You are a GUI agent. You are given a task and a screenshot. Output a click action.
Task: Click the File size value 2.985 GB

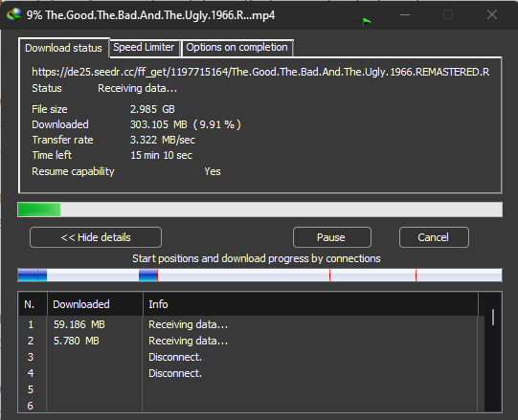pos(152,109)
